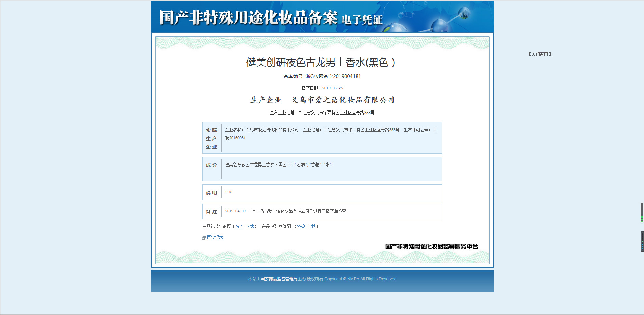Click the 2019-04-09 remark text in 备注
Viewport: 644px width, 315px height.
285,211
